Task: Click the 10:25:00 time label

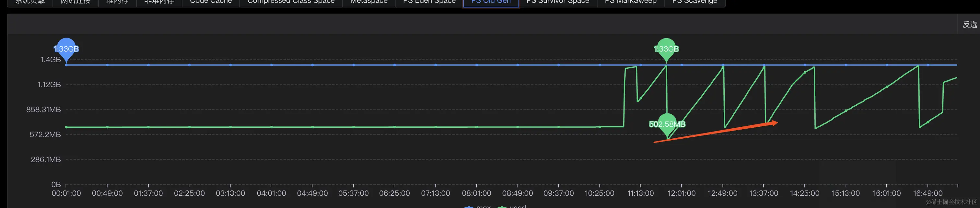Action: (x=600, y=193)
